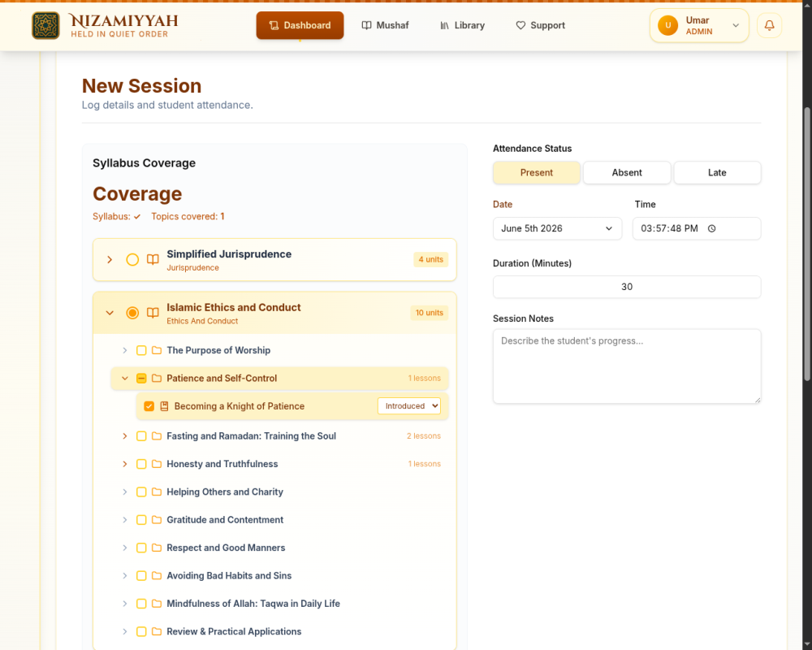Uncheck the Becoming a Knight of Patience checkbox
This screenshot has width=812, height=650.
point(149,406)
